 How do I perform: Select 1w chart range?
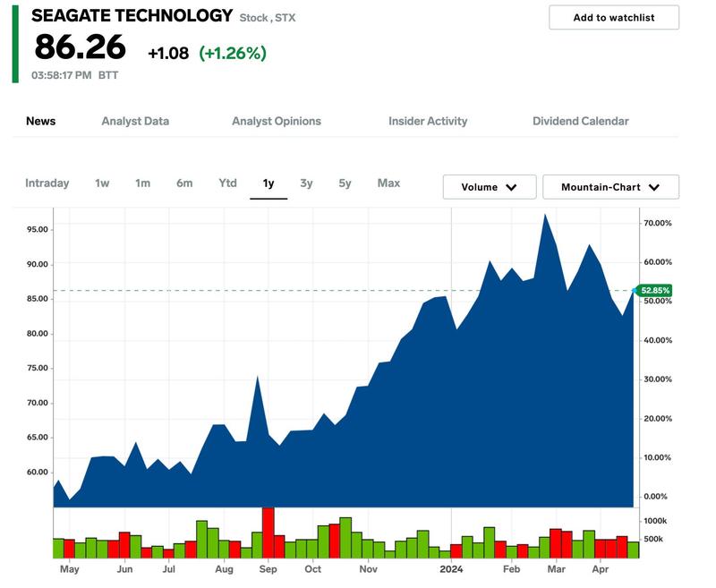coord(102,183)
